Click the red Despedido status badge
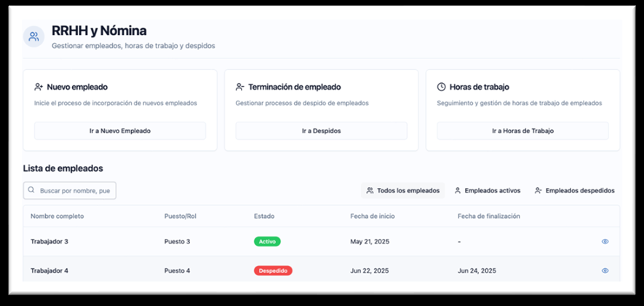 point(273,270)
